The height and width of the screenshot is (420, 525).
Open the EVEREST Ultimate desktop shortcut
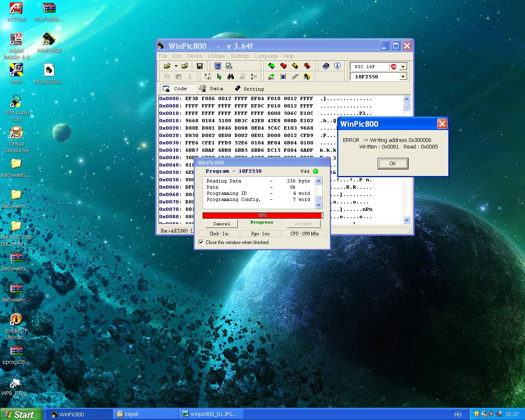click(16, 327)
